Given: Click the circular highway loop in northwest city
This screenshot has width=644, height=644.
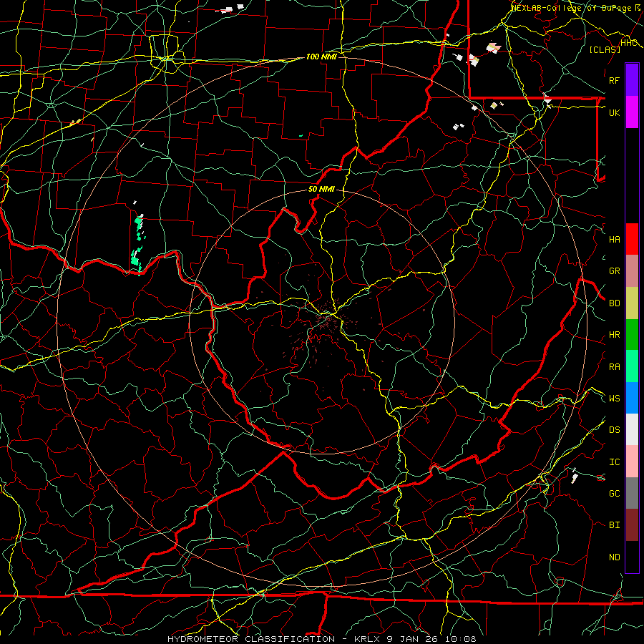Looking at the screenshot, I should click(166, 54).
